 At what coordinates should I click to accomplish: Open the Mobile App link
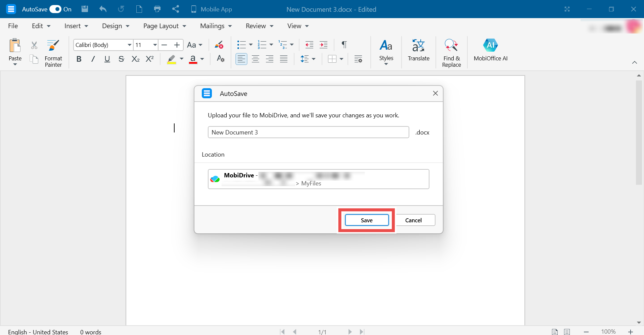(211, 9)
